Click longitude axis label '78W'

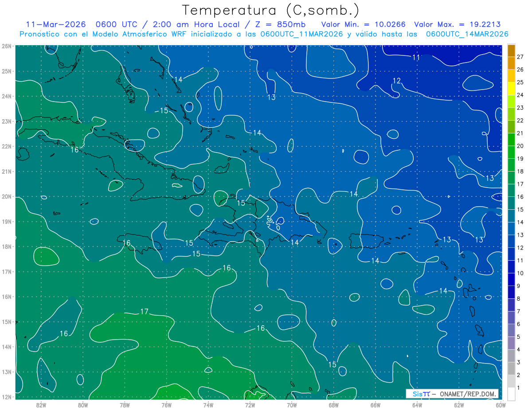click(125, 404)
